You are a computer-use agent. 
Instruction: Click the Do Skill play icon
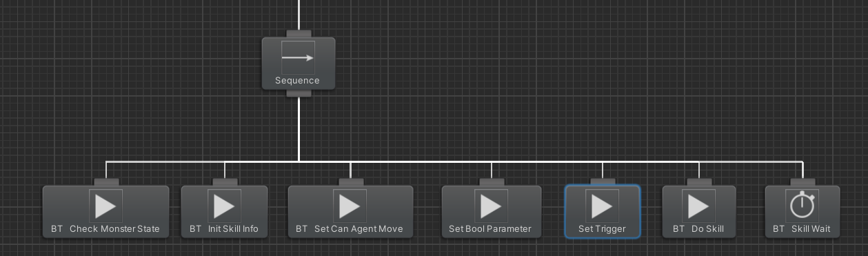699,206
